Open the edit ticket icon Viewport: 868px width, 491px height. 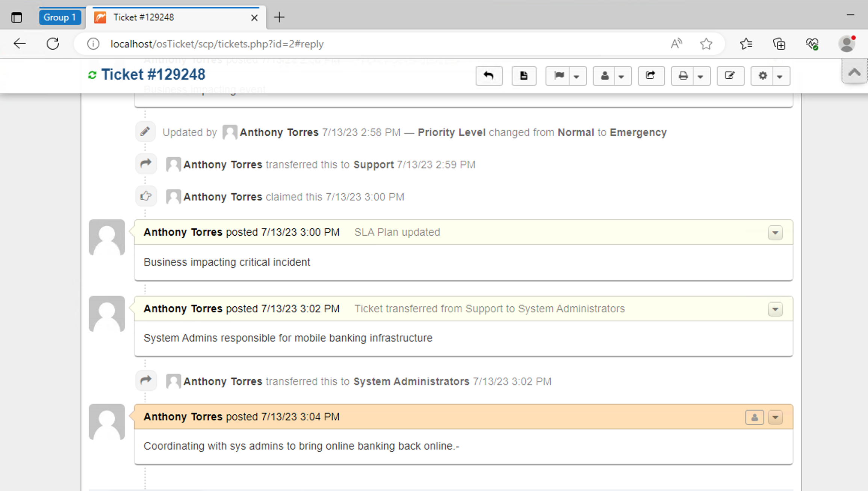(730, 76)
